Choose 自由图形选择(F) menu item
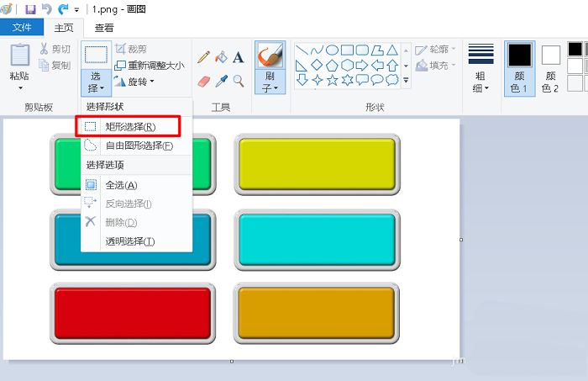Viewport: 588px width, 381px height. (136, 146)
